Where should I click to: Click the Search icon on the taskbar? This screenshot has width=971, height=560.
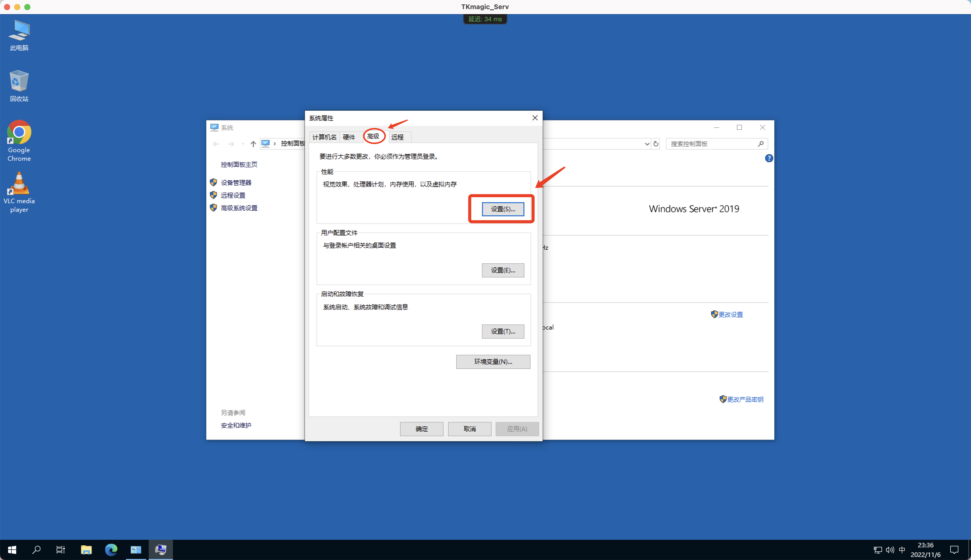[37, 549]
